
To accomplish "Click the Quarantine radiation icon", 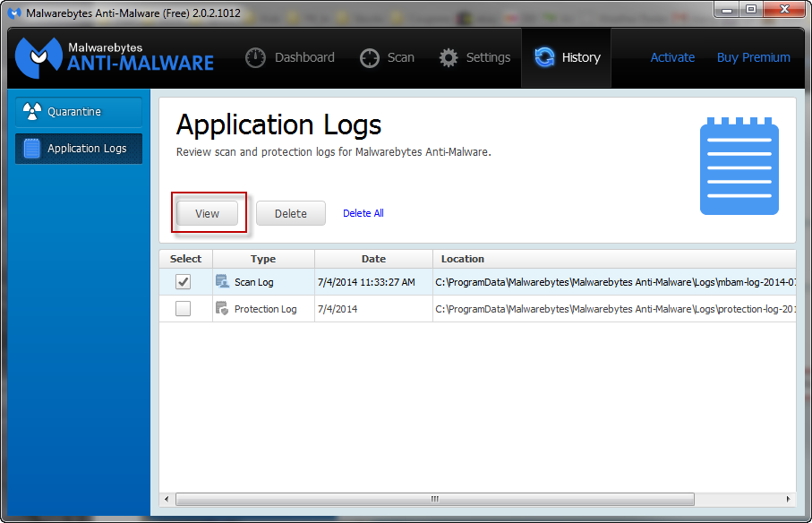I will (x=32, y=111).
